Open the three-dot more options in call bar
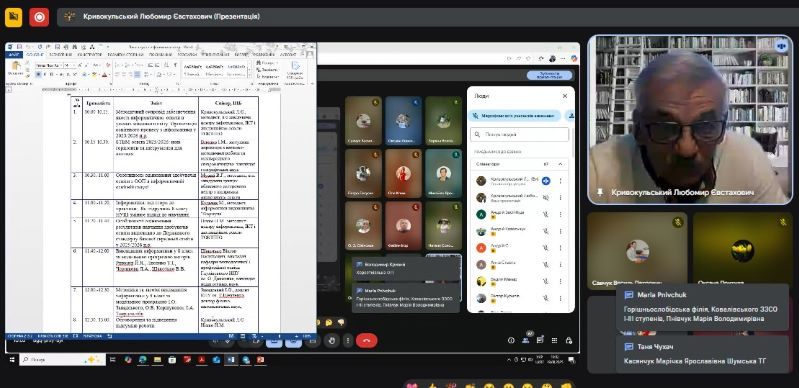The width and height of the screenshot is (799, 388). [348, 340]
